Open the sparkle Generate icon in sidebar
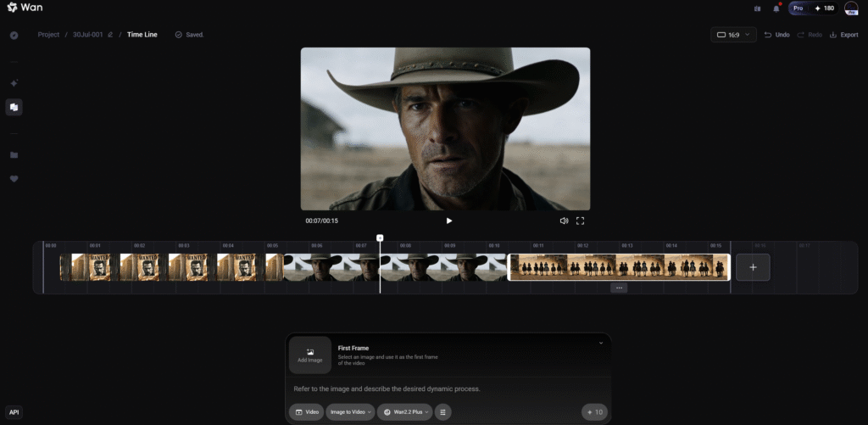 click(14, 83)
